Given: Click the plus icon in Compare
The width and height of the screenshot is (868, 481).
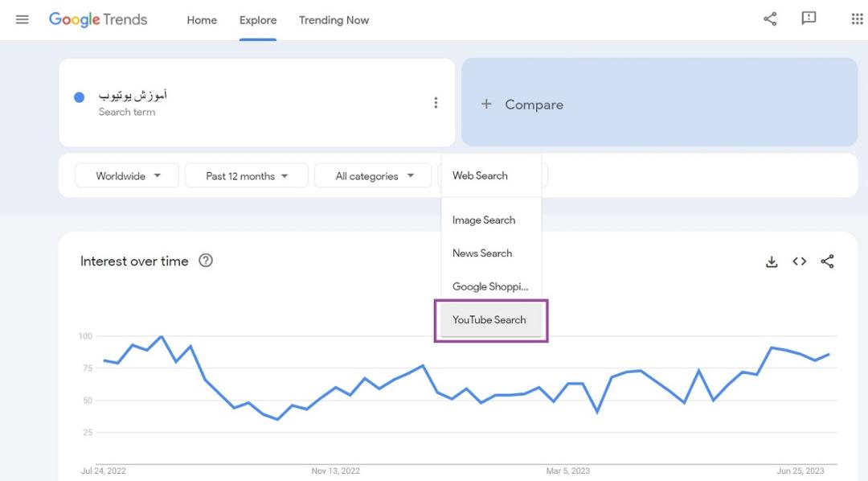Looking at the screenshot, I should [x=486, y=104].
